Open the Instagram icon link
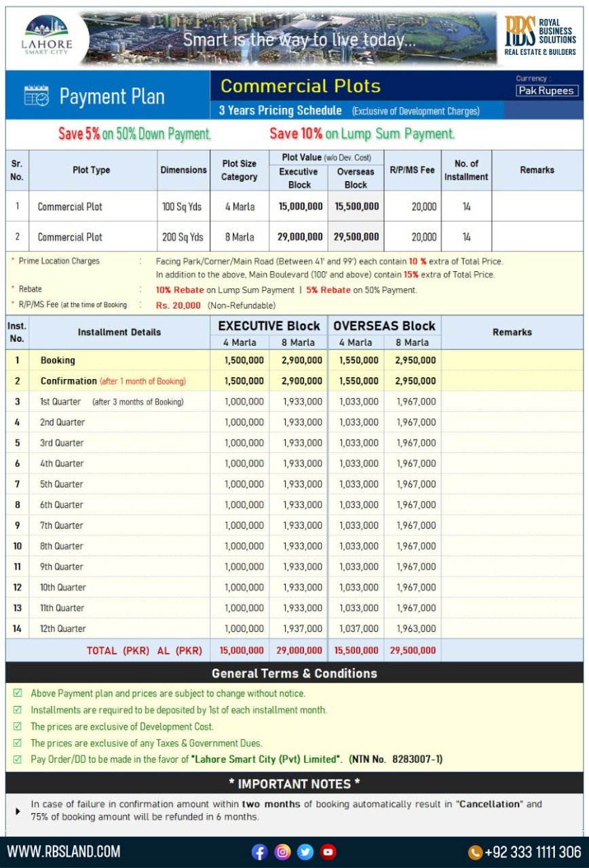 [x=282, y=852]
